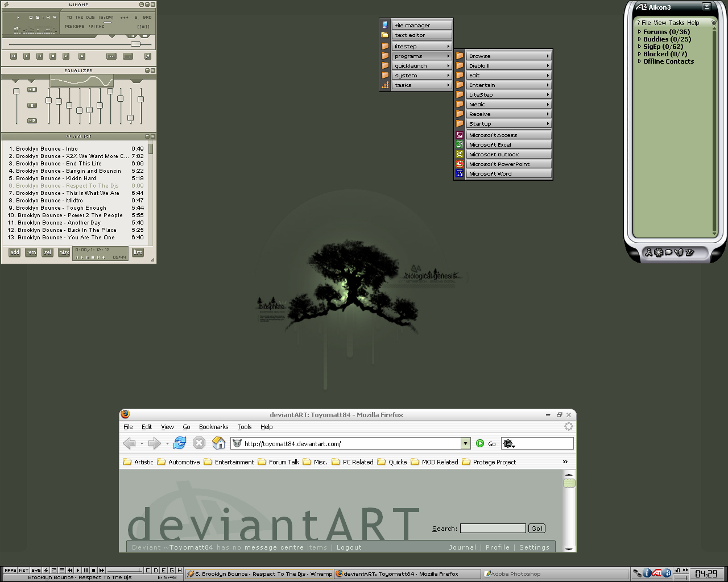
Task: Open file manager from LiteStep menu
Action: [x=421, y=25]
